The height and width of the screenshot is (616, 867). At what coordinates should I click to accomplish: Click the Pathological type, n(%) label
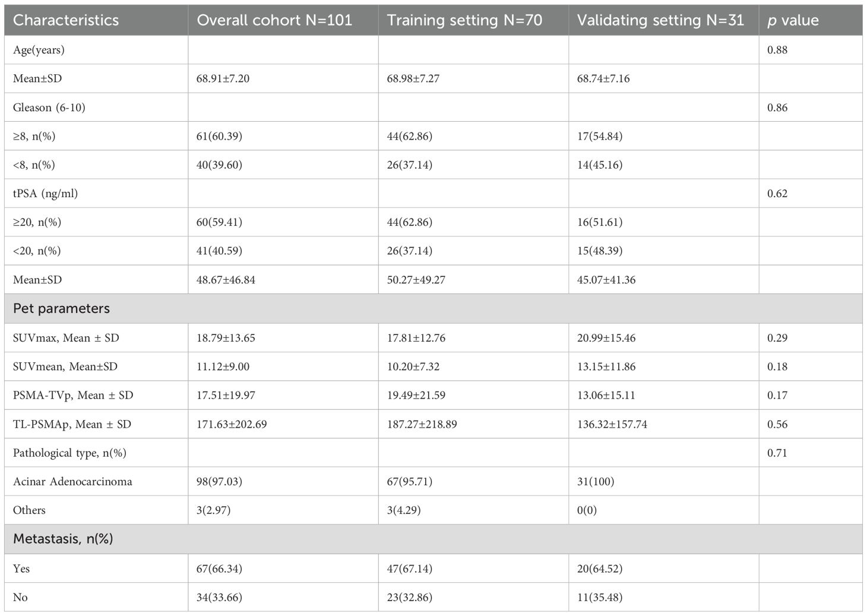coord(69,453)
